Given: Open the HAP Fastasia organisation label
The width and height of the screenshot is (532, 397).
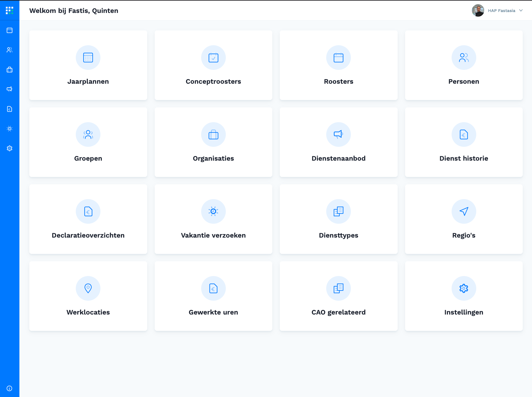Looking at the screenshot, I should coord(502,10).
